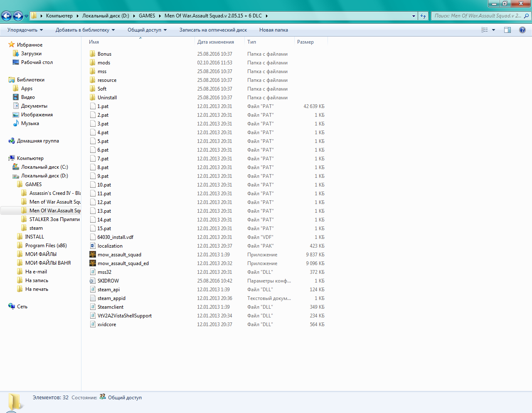Select the mow_assault_squad_ed application icon
The height and width of the screenshot is (413, 532).
tap(93, 263)
